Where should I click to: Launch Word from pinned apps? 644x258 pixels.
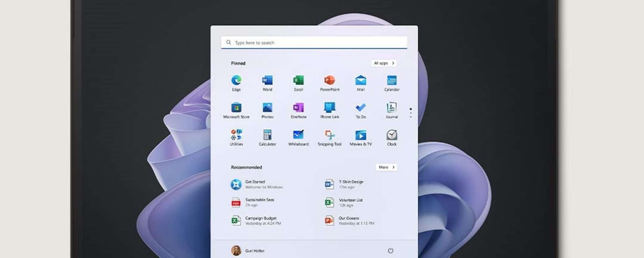[x=267, y=83]
